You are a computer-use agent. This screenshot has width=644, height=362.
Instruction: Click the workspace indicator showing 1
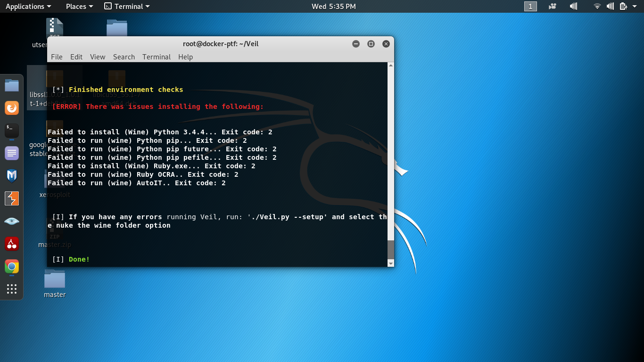[530, 6]
